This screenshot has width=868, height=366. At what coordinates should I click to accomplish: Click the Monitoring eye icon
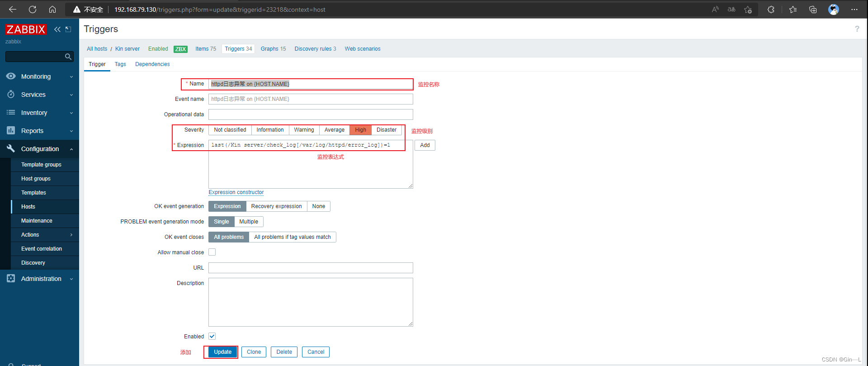pyautogui.click(x=11, y=76)
